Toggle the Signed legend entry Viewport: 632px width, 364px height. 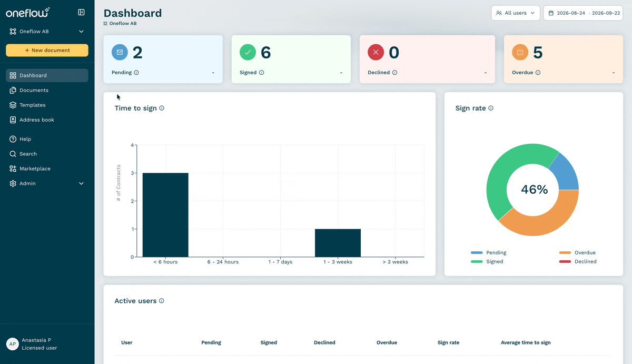[487, 262]
